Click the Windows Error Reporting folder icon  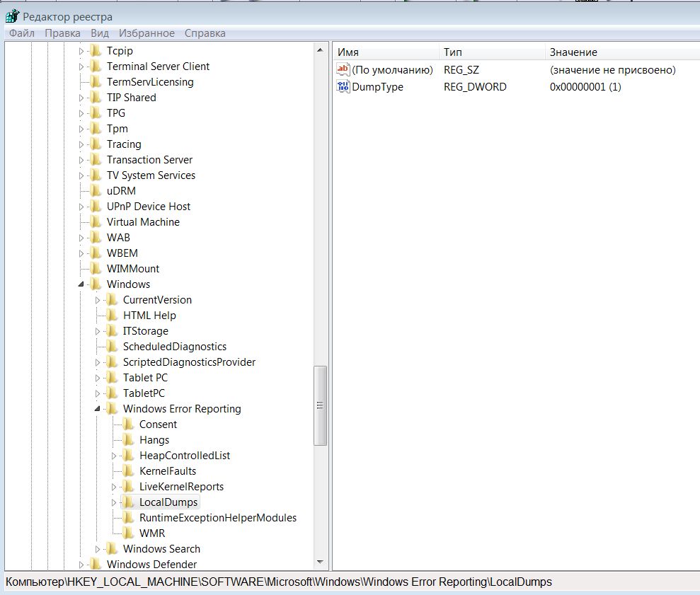coord(112,409)
